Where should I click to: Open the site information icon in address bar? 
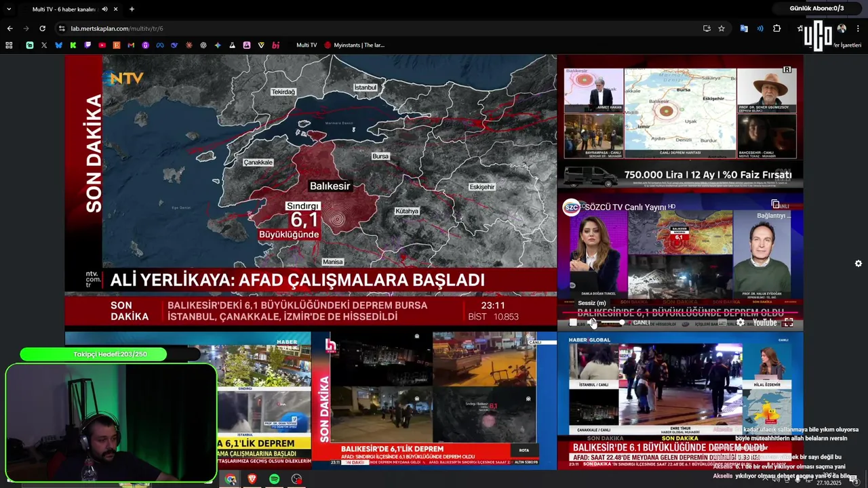pyautogui.click(x=62, y=28)
